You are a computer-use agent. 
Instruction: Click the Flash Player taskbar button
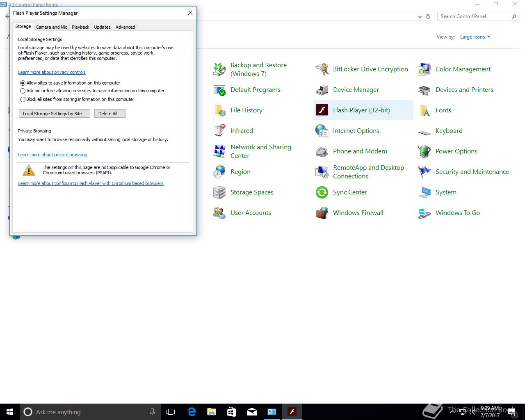[x=292, y=412]
